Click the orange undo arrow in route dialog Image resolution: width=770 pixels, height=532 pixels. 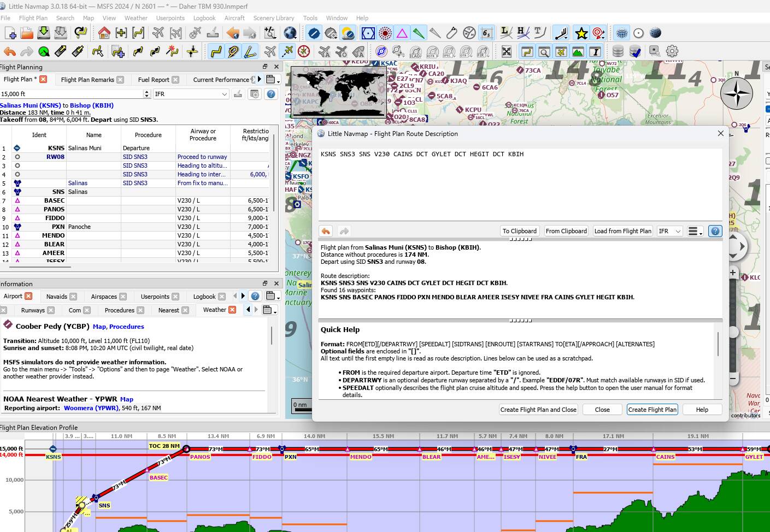[326, 231]
